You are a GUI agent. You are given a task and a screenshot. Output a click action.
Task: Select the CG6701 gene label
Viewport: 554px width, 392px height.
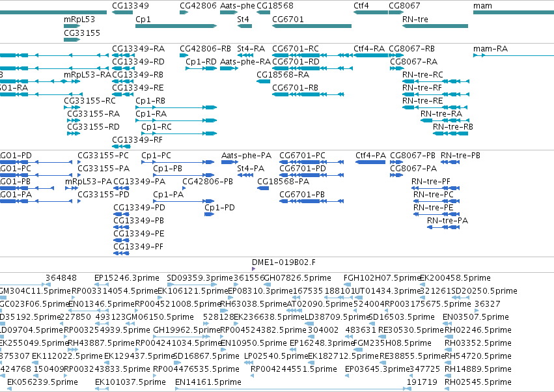click(x=288, y=19)
